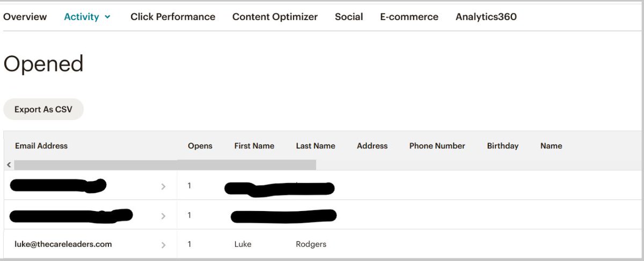The width and height of the screenshot is (644, 261).
Task: Open the luke@thecareleaders.com email address
Action: (x=63, y=244)
